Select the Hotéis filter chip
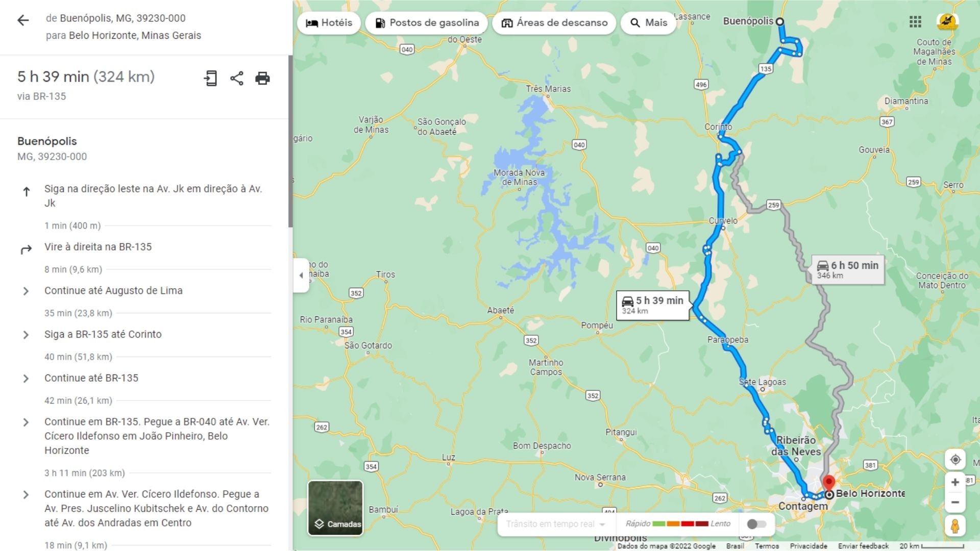 [329, 23]
